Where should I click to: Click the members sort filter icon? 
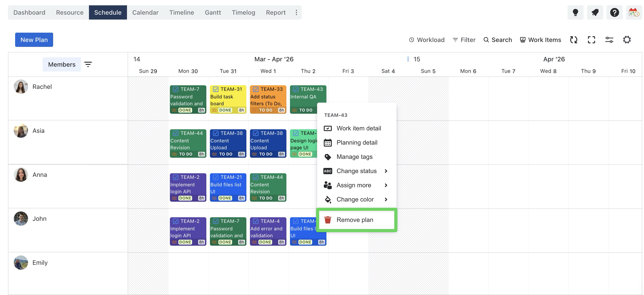(x=88, y=64)
